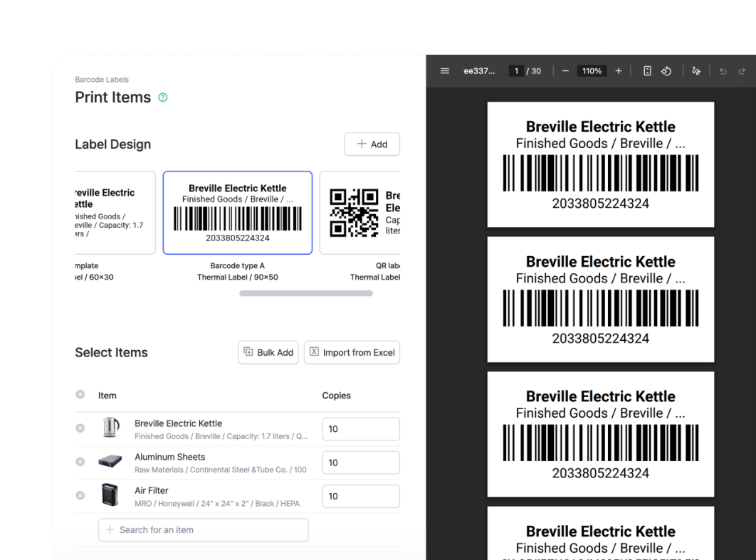The width and height of the screenshot is (756, 560).
Task: Click the PDF page number field
Action: tap(516, 71)
